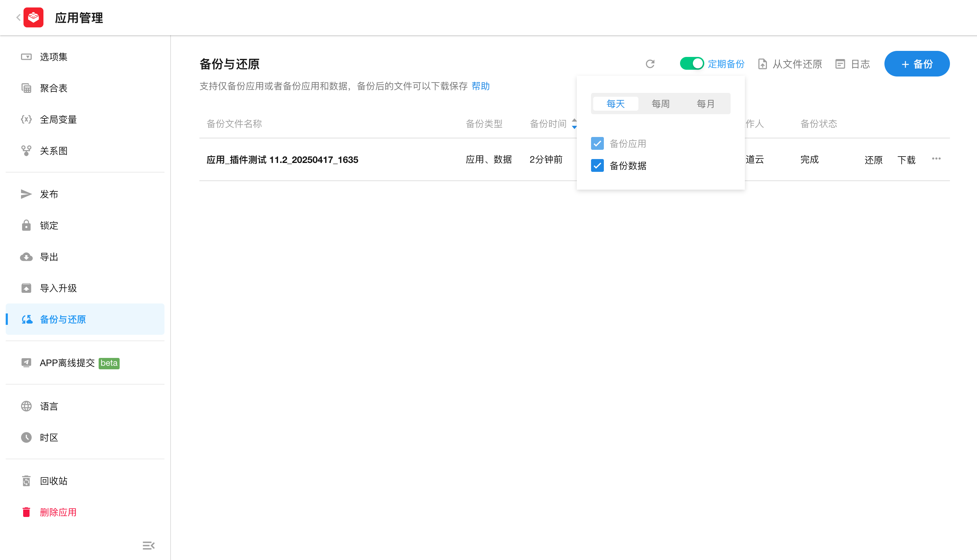977x560 pixels.
Task: Click the 定期备份 label text
Action: 726,64
